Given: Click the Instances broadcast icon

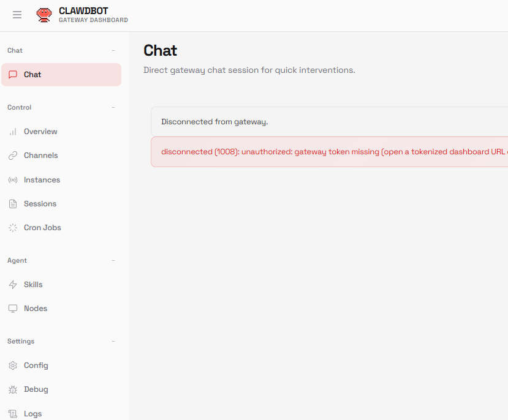Looking at the screenshot, I should tap(13, 180).
